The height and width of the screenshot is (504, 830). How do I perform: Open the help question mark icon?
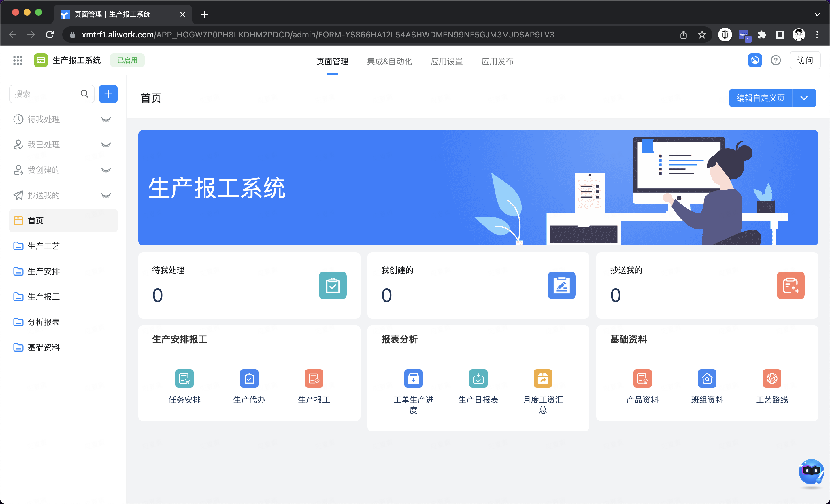pyautogui.click(x=776, y=60)
